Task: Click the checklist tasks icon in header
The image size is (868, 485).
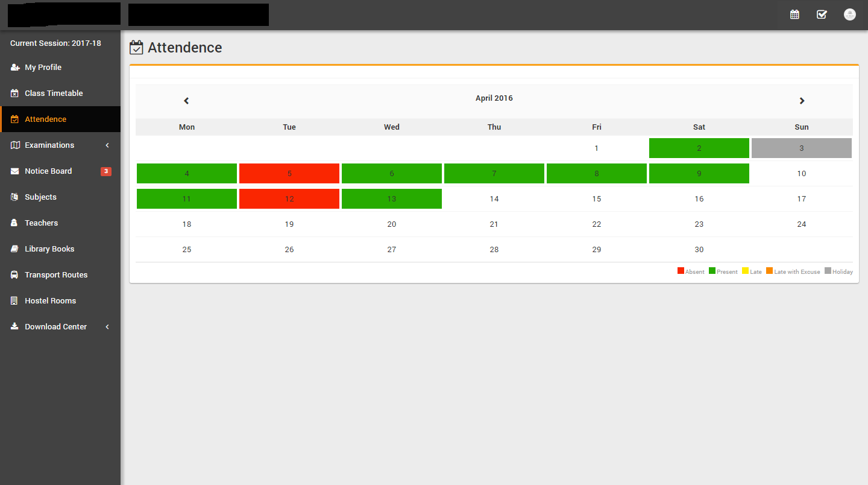Action: pos(822,14)
